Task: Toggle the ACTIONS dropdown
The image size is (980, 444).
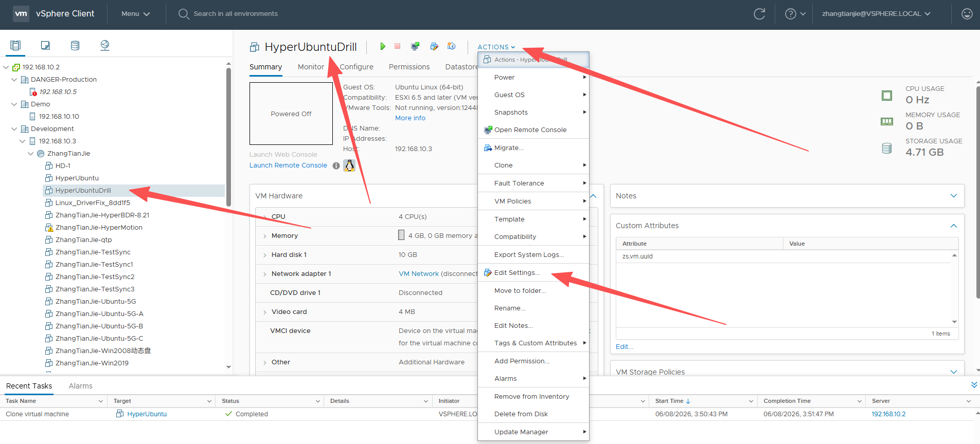Action: [496, 47]
